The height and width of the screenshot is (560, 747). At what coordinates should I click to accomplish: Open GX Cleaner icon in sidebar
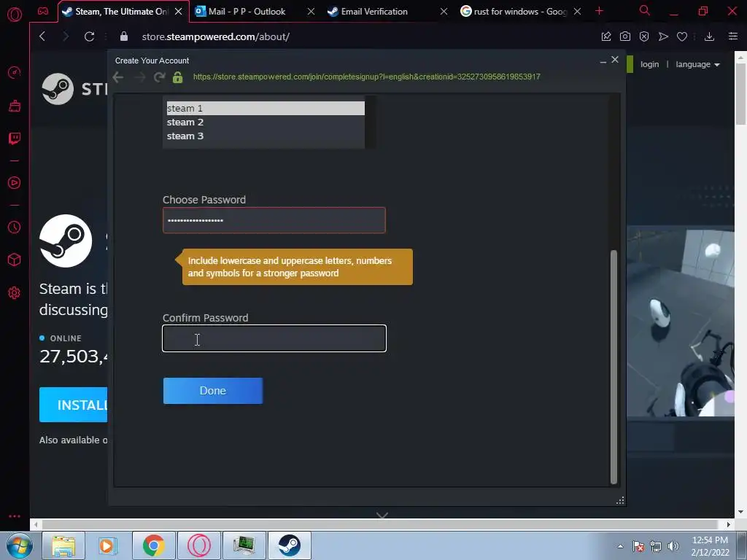[15, 106]
